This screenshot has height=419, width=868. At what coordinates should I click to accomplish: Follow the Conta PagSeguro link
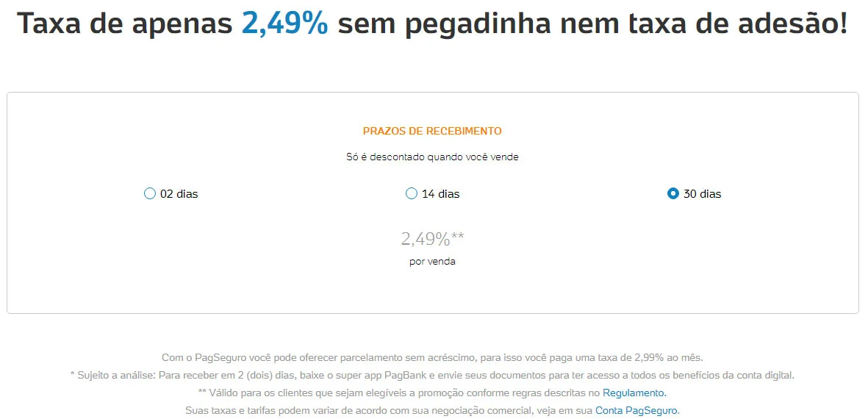[636, 410]
